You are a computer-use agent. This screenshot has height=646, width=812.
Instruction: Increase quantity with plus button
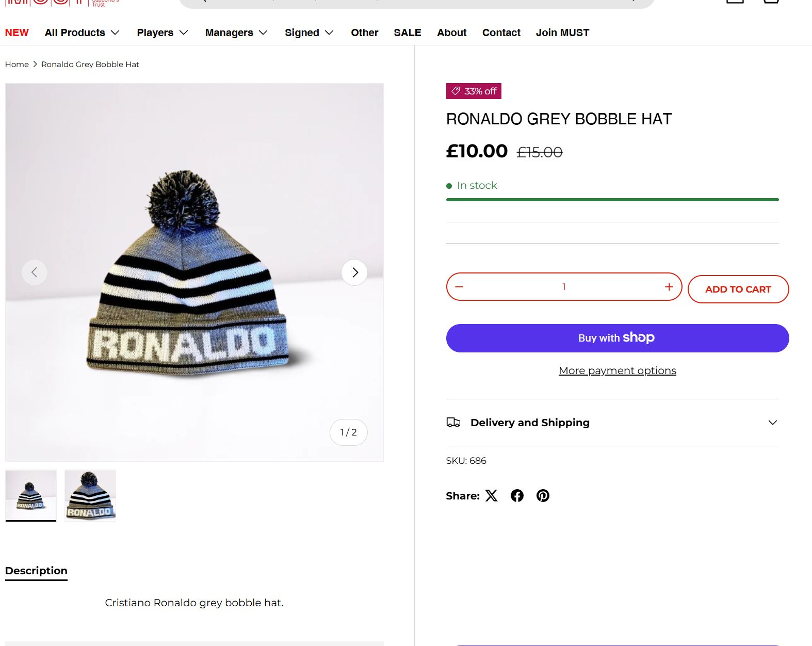pyautogui.click(x=669, y=287)
